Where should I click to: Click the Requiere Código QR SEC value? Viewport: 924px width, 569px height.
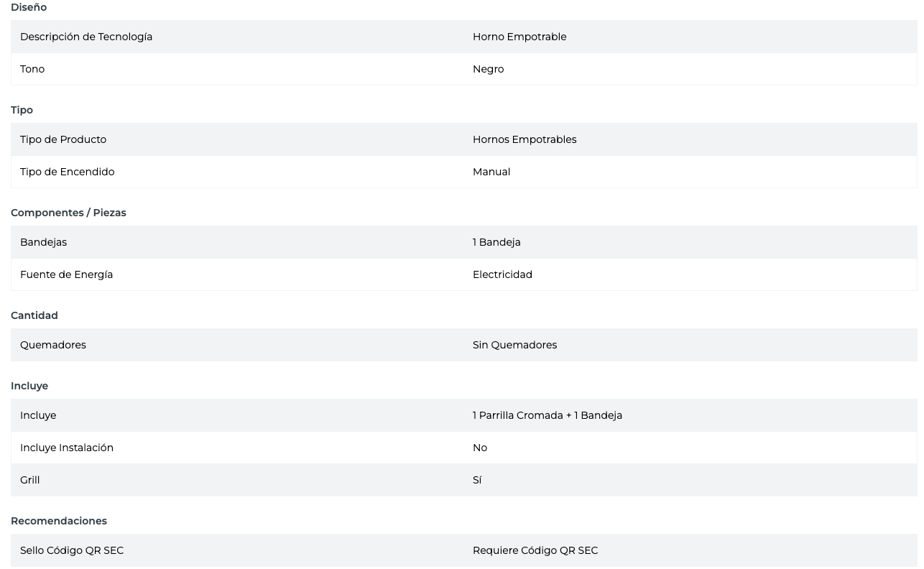pos(535,550)
